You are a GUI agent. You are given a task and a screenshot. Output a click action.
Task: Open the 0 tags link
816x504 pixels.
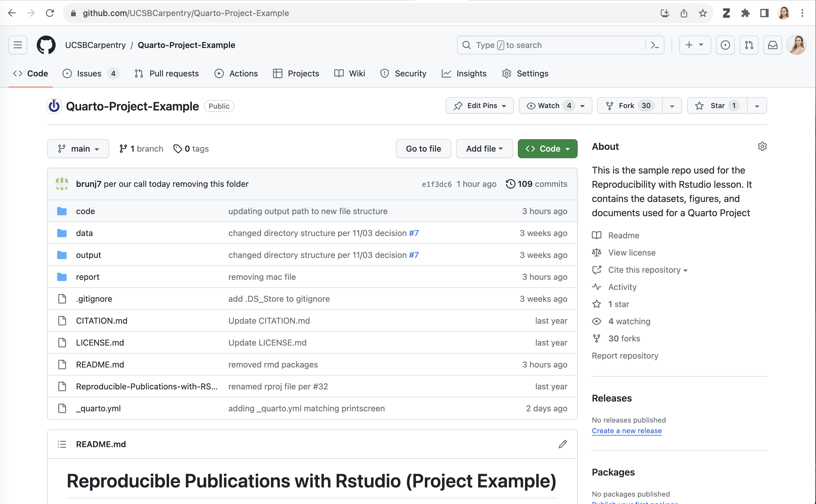[x=191, y=149]
